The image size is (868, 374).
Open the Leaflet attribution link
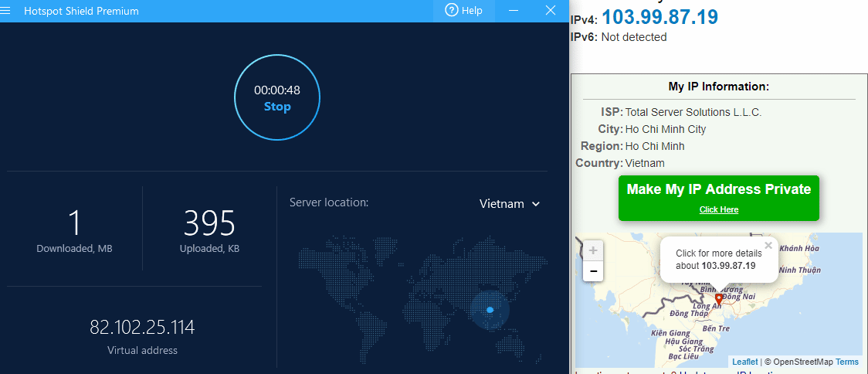tap(744, 362)
